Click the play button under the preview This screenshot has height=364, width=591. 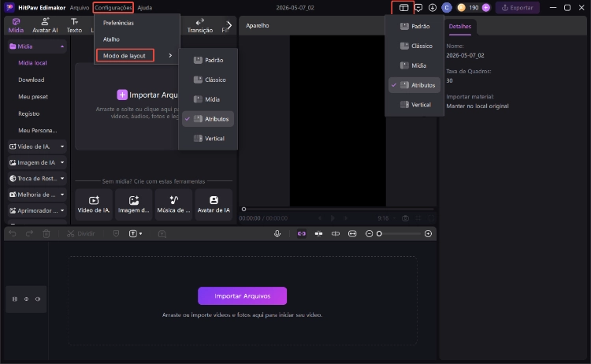[x=333, y=218]
